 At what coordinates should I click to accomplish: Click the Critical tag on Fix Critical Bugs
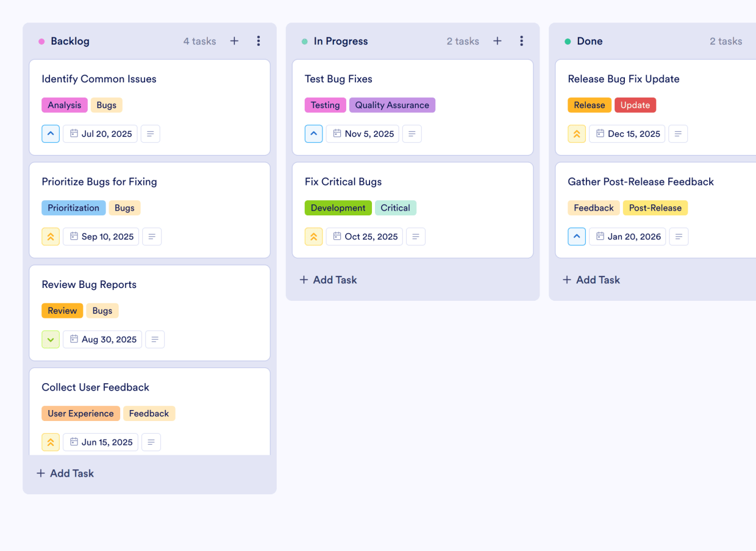[396, 207]
